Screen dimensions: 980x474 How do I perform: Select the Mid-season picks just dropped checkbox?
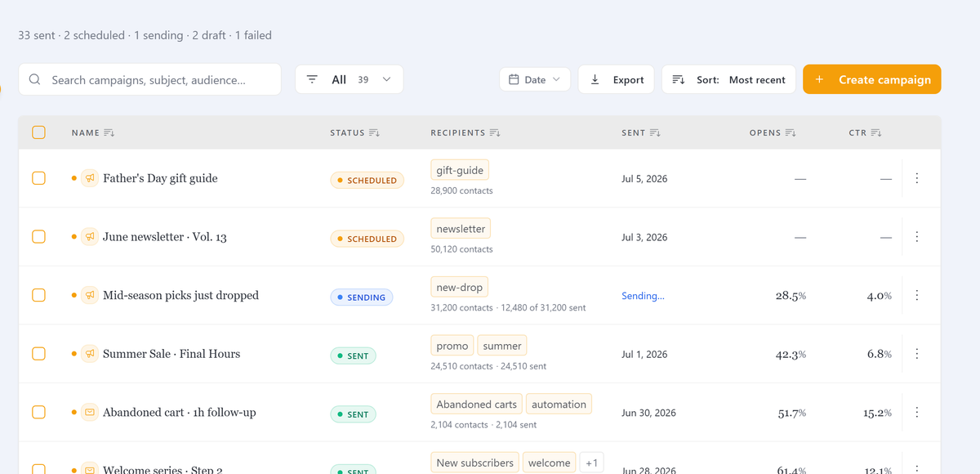[x=38, y=296]
